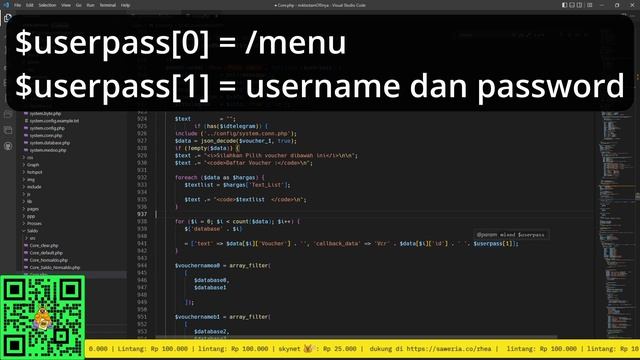The image size is (640, 360).
Task: Expand the Prosses folder chevron
Action: pyautogui.click(x=24, y=224)
